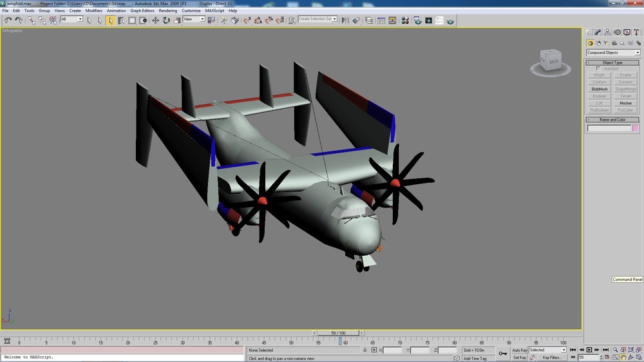Switch to the Modify panel tab icon
The width and height of the screenshot is (644, 362).
(x=598, y=32)
